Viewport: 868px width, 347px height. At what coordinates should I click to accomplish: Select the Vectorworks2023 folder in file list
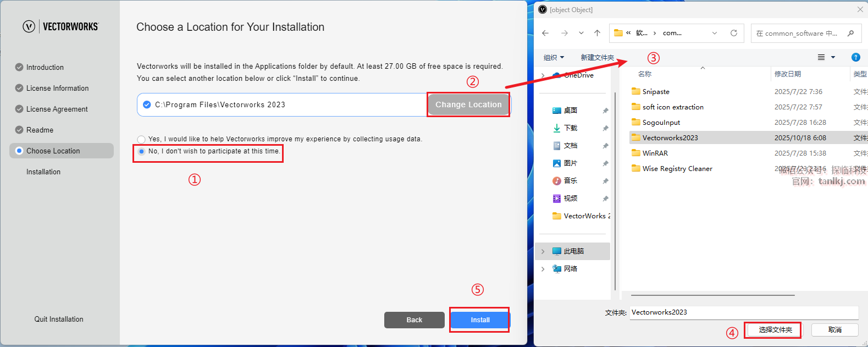coord(748,137)
